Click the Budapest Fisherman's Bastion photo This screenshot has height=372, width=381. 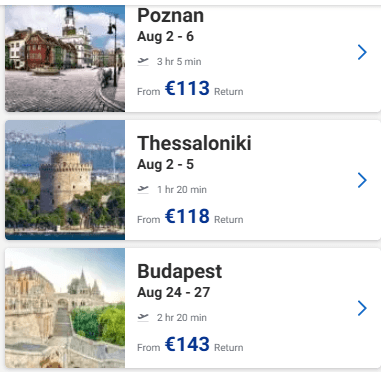tap(65, 308)
